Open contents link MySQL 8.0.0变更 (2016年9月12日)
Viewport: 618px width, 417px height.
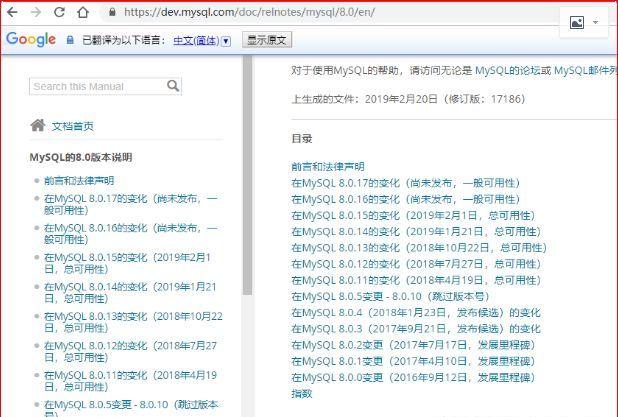413,377
